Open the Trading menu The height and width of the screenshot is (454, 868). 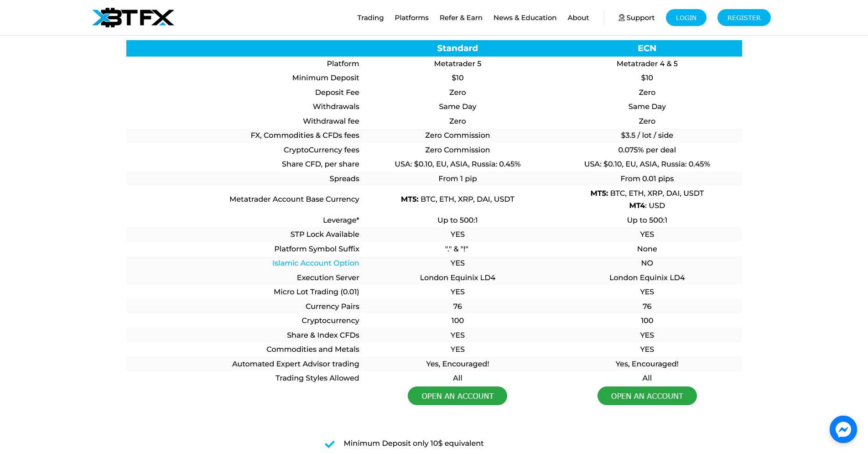[370, 18]
